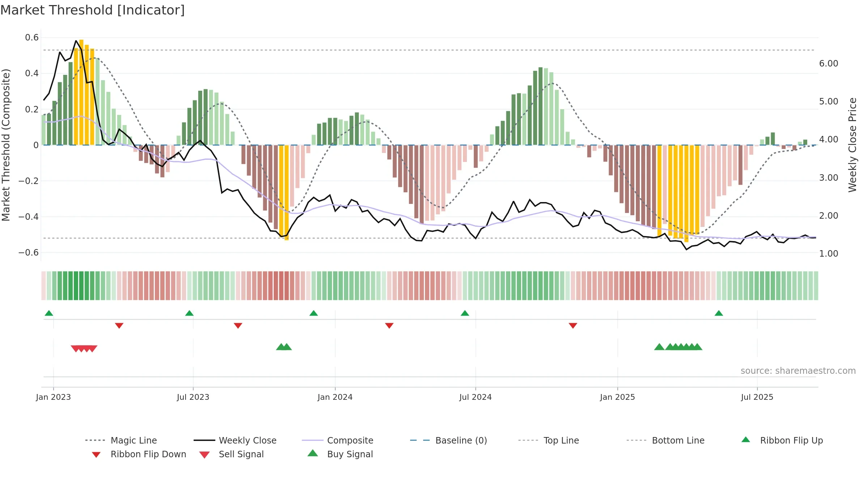
Task: Click the first buy signal triangle in late 2023
Action: (281, 347)
